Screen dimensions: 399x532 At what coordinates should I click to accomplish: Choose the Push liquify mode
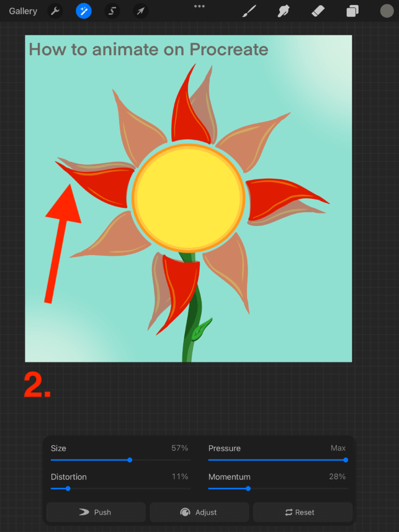[96, 512]
